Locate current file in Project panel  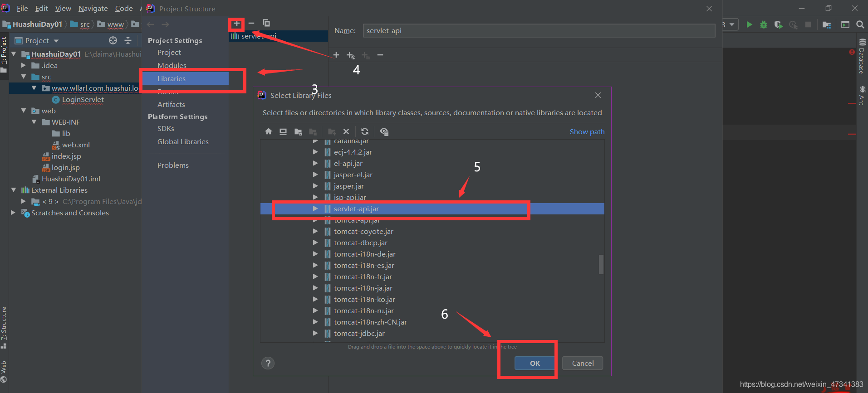click(x=113, y=40)
